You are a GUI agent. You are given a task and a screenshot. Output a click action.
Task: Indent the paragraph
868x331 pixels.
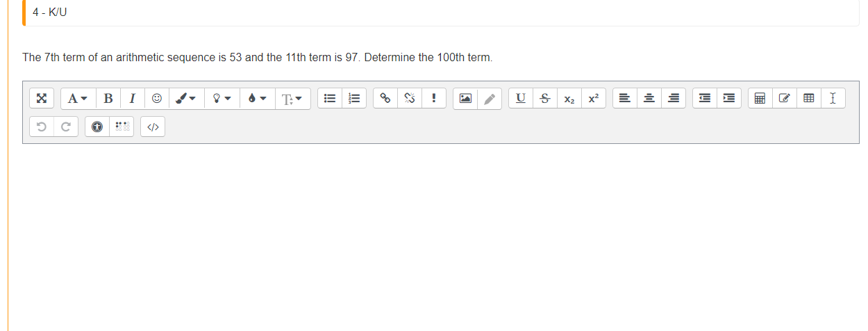[729, 99]
